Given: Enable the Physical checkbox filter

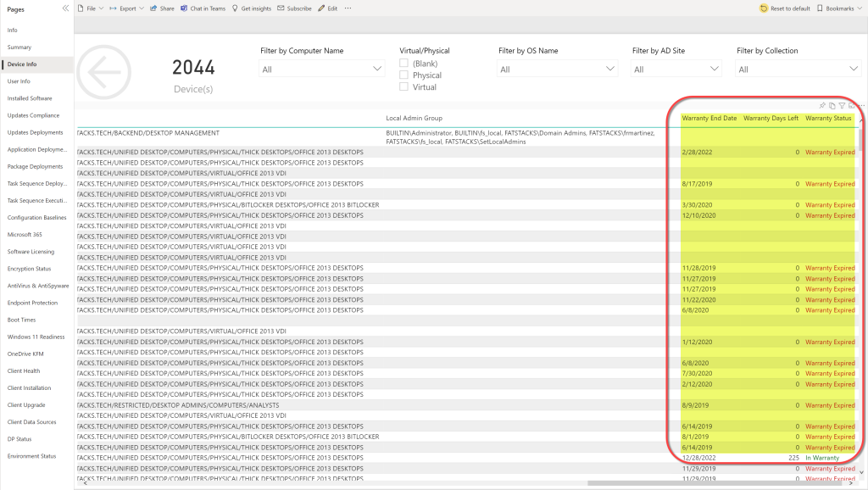Looking at the screenshot, I should click(404, 75).
